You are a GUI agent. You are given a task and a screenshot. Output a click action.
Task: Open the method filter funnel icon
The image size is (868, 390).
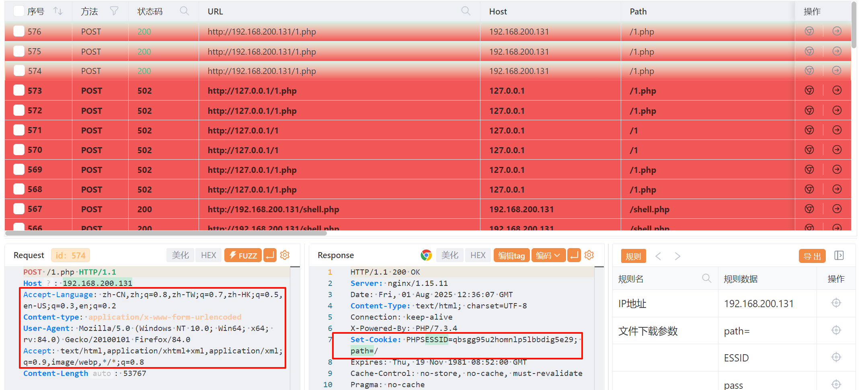tap(114, 11)
